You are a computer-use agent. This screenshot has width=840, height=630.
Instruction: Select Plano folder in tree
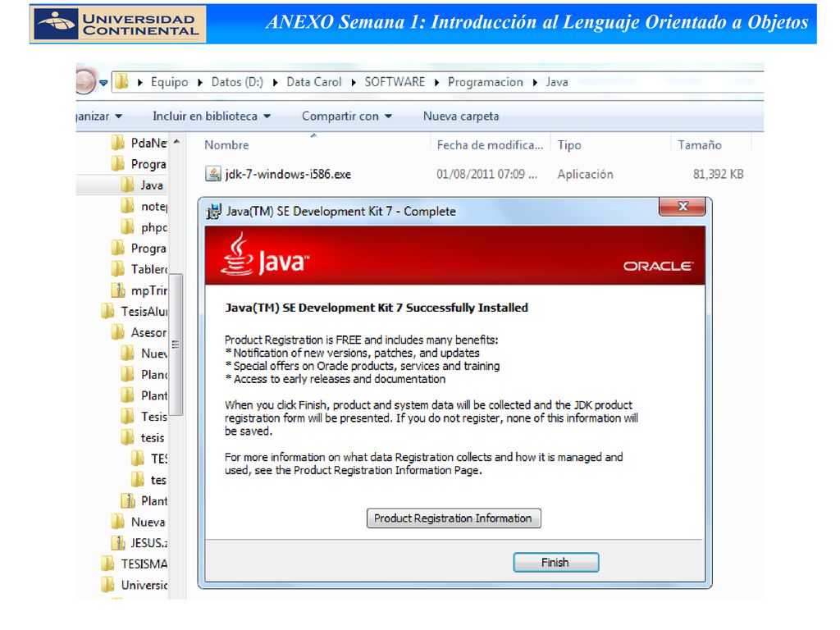144,374
